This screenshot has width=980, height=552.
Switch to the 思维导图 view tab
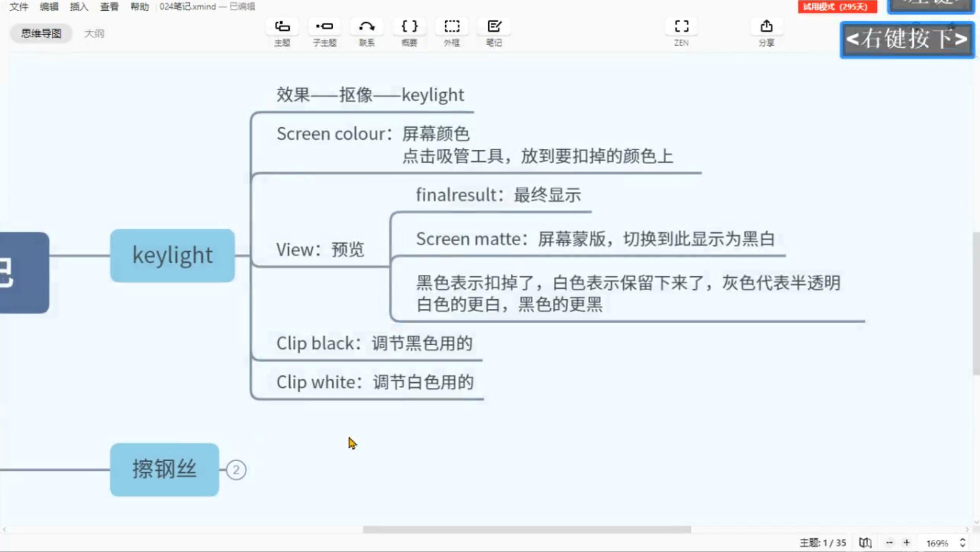(x=41, y=33)
